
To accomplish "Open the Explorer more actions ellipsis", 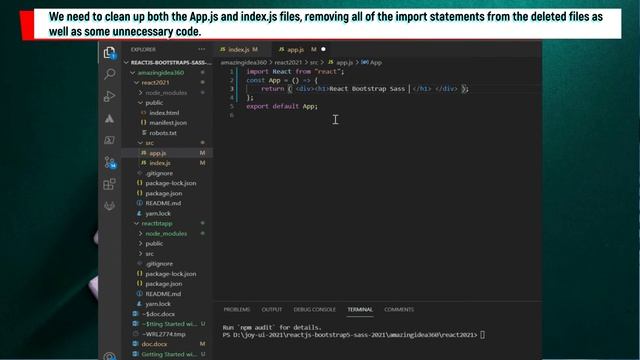I will coord(202,49).
